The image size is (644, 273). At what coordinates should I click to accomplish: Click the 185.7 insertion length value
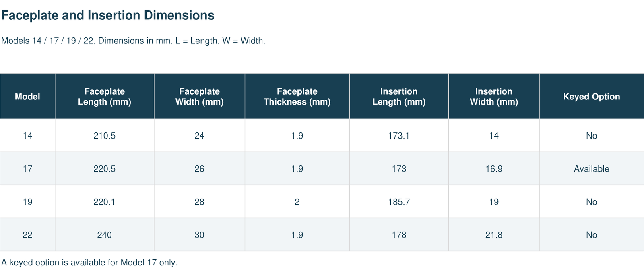(x=399, y=202)
